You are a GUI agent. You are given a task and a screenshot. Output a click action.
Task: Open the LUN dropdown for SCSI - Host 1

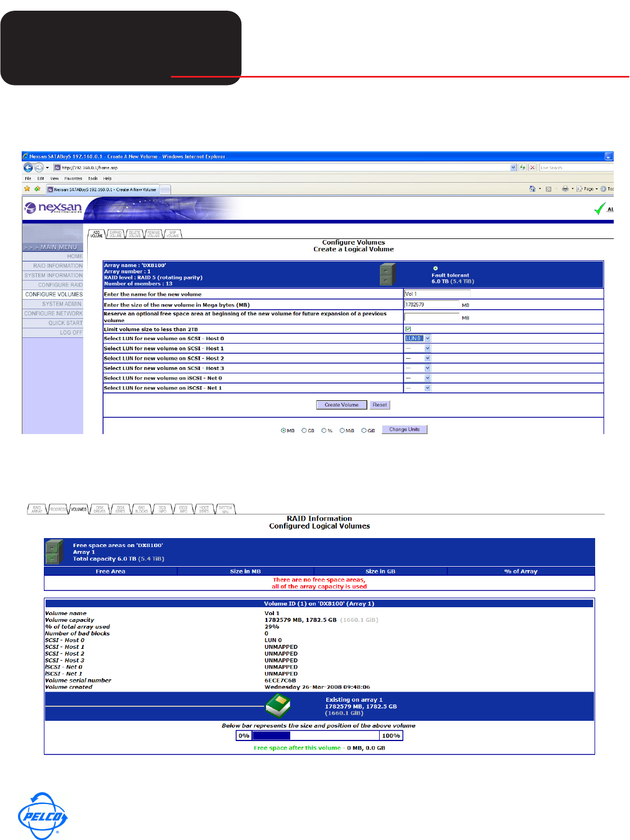pyautogui.click(x=418, y=349)
